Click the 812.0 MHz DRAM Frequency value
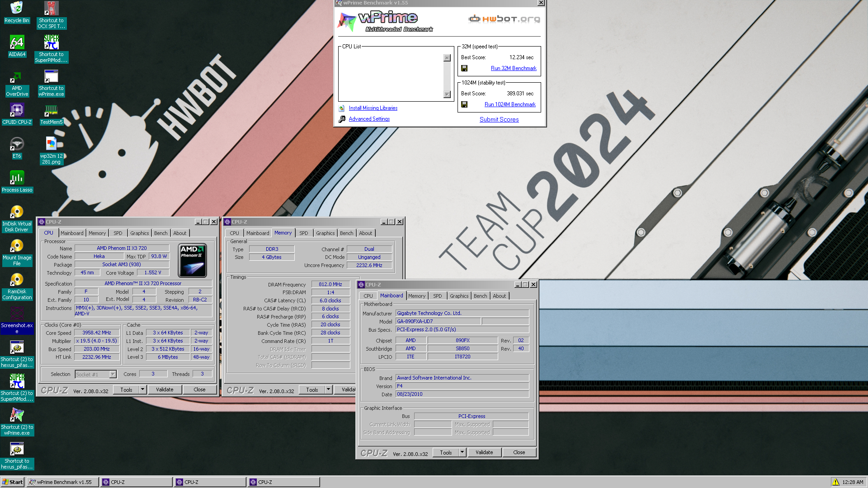The height and width of the screenshot is (488, 868). click(x=330, y=284)
